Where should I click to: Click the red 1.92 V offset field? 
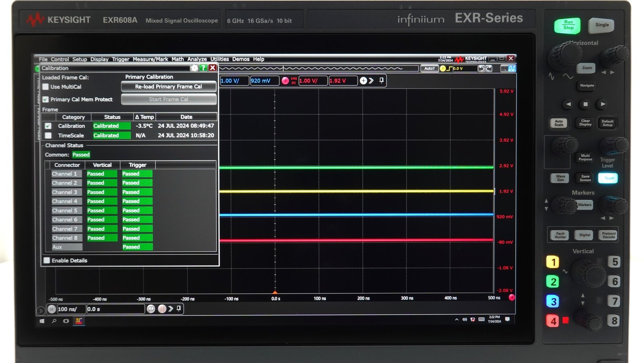coord(343,81)
